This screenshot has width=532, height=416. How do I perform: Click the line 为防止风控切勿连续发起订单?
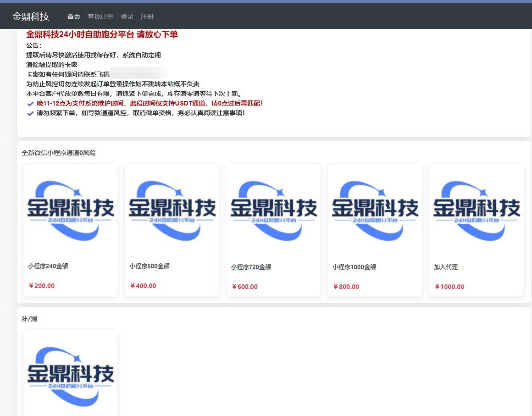pos(113,84)
